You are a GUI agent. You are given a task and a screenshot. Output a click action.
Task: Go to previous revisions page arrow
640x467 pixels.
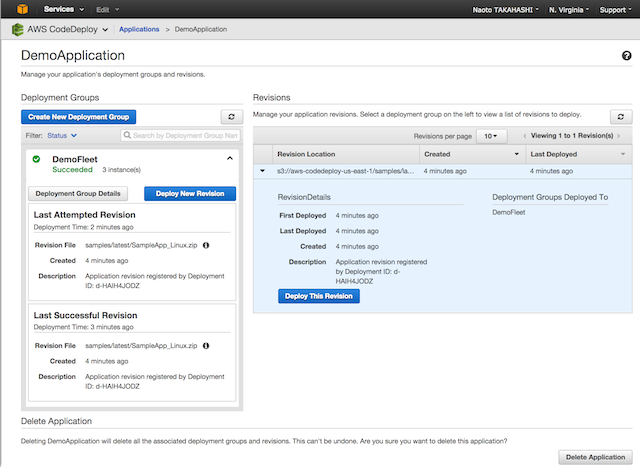[x=524, y=136]
